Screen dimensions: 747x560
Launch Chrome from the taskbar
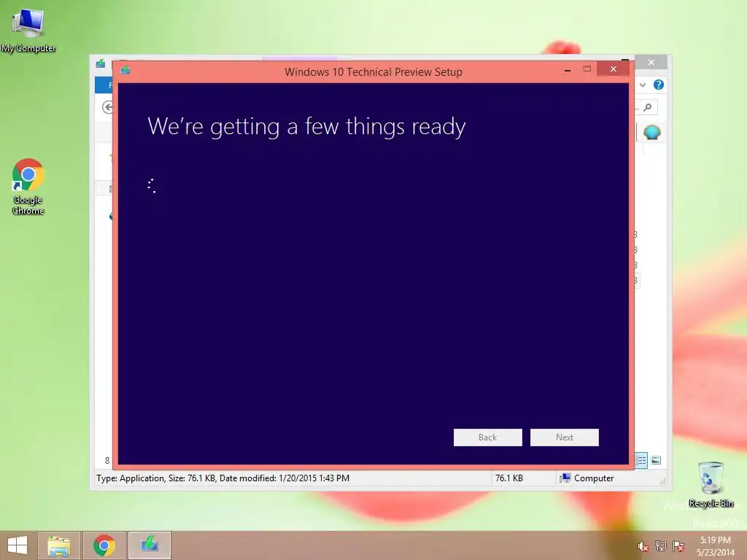104,545
